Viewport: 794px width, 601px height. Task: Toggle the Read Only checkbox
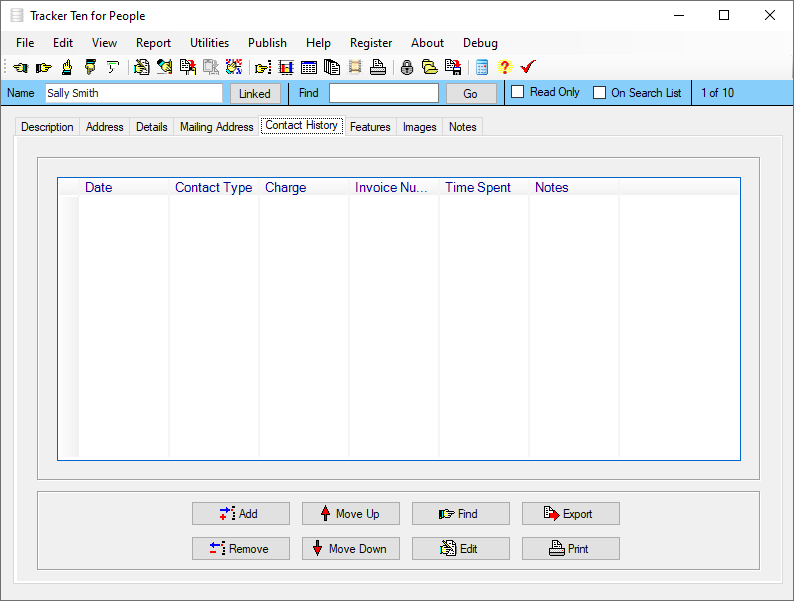coord(518,92)
